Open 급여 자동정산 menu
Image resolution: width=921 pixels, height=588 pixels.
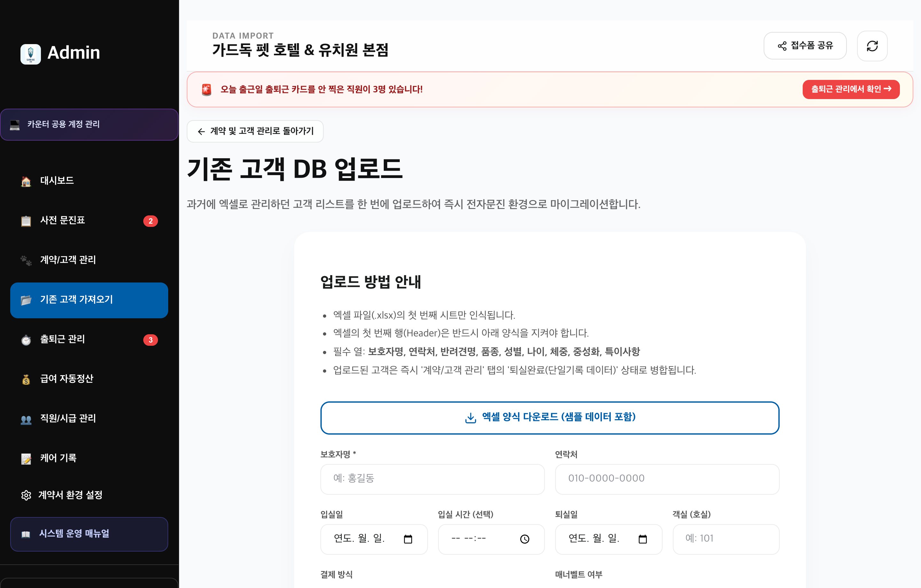[89, 379]
